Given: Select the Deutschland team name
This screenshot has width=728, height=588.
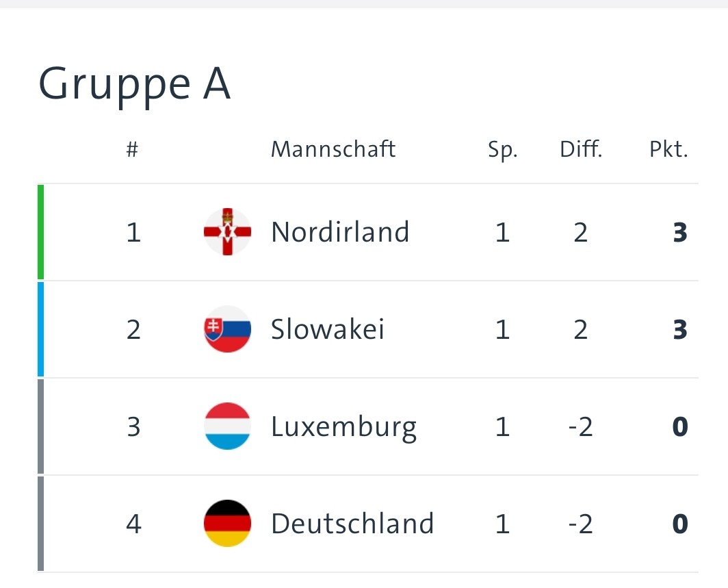Looking at the screenshot, I should coord(352,524).
